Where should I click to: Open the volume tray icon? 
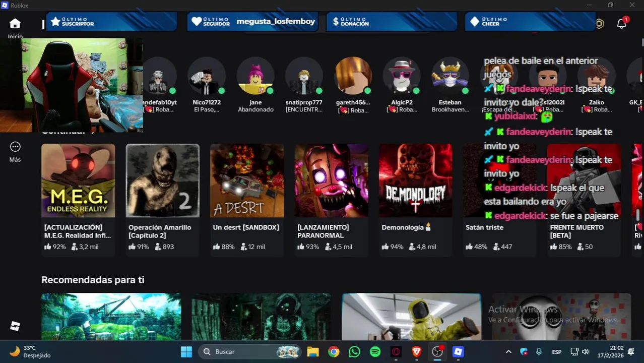(585, 351)
